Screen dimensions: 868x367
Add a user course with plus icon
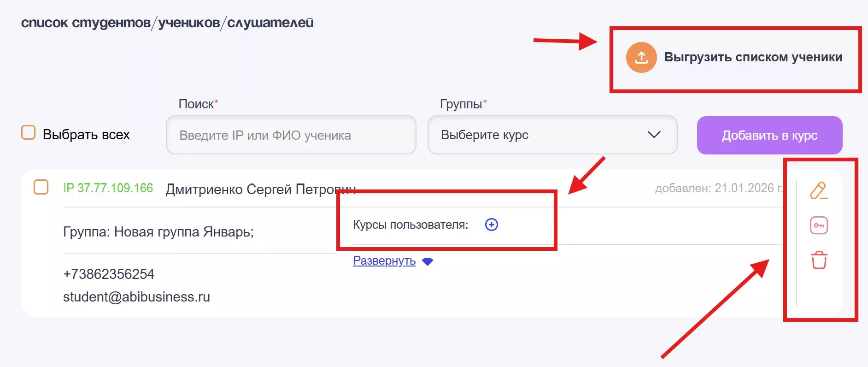(492, 225)
